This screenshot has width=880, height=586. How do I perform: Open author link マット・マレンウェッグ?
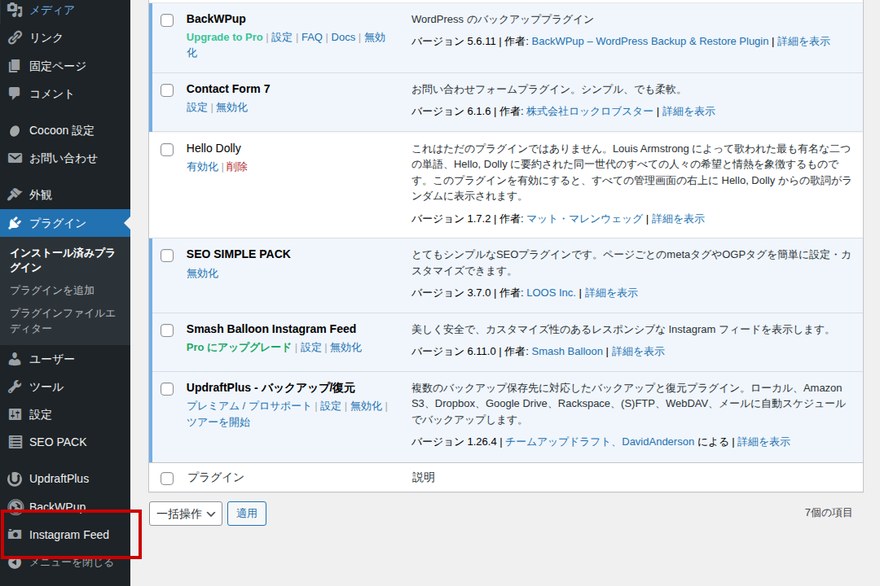pyautogui.click(x=584, y=219)
